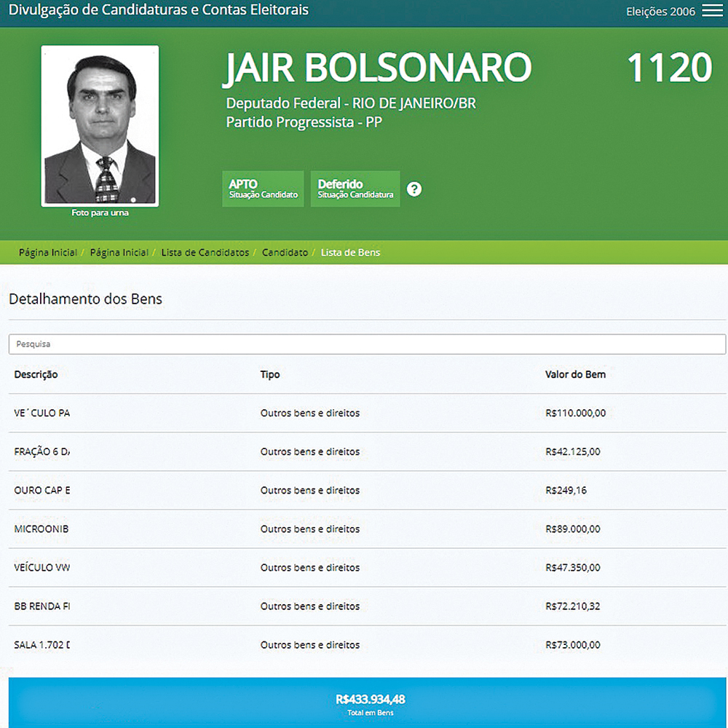
Task: Click the APTO candidate status badge
Action: tap(263, 189)
